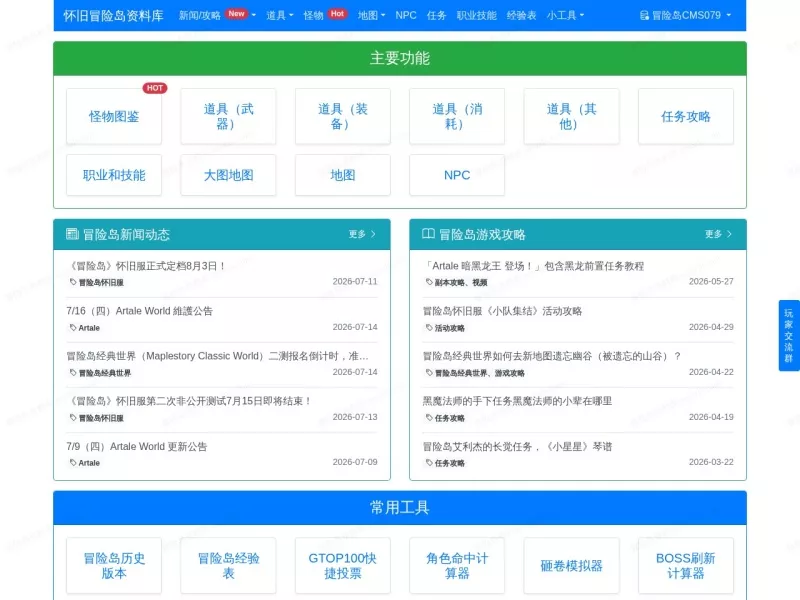This screenshot has width=800, height=600.
Task: Open the 砸卷模拟器 tool
Action: click(x=571, y=565)
